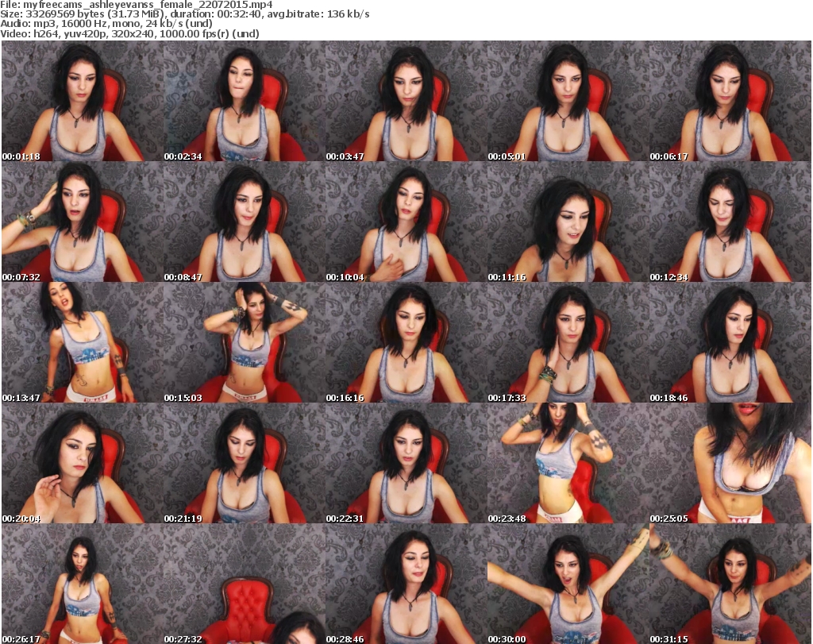Select the thumbnail stamped 00:01:18
The height and width of the screenshot is (644, 813).
(83, 101)
